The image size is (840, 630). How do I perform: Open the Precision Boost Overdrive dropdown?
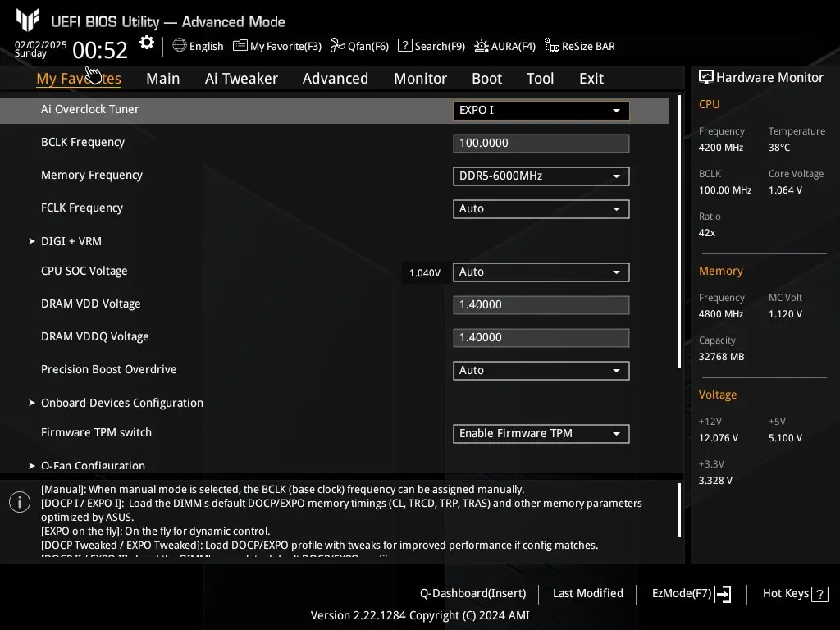tap(541, 371)
